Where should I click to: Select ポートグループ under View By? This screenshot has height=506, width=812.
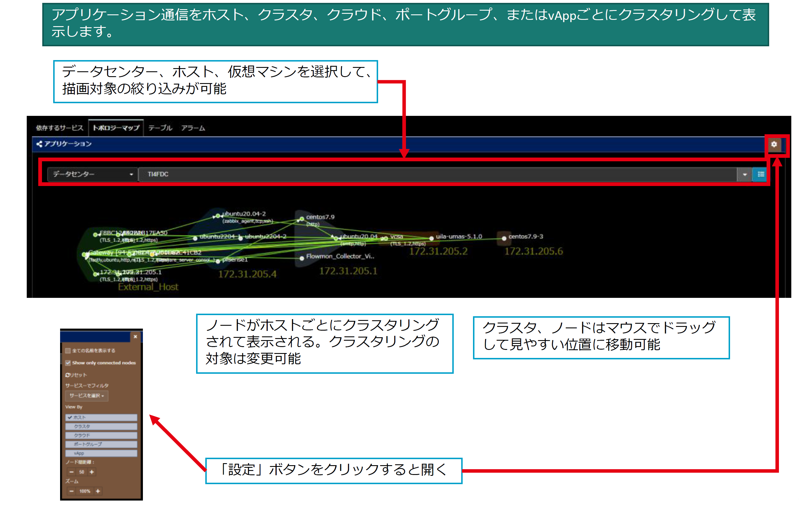[x=102, y=444]
